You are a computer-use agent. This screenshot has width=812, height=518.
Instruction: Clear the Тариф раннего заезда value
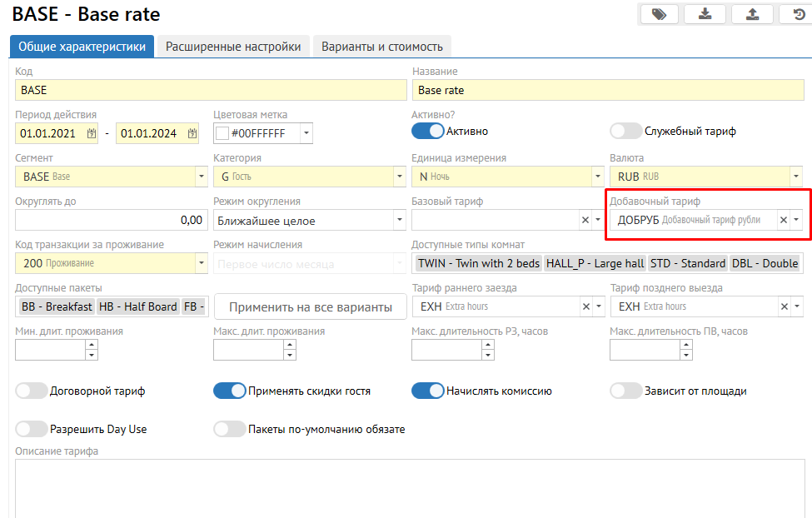click(585, 306)
